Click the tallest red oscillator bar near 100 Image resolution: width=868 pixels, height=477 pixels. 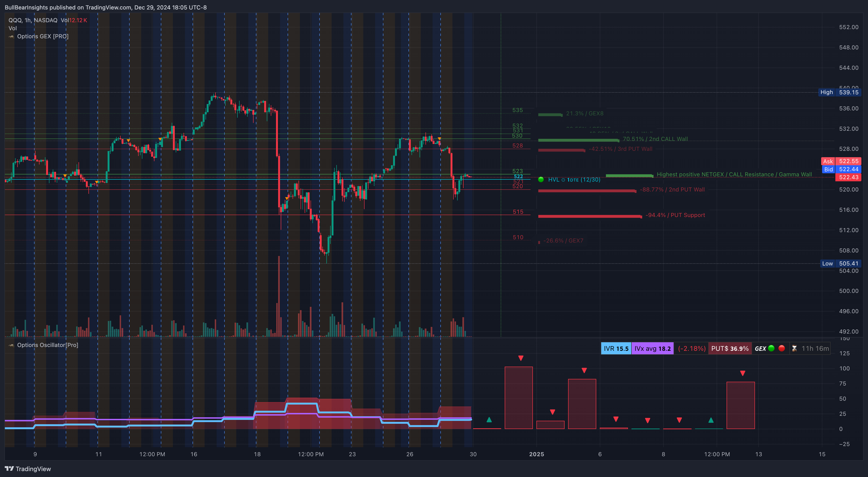click(x=519, y=398)
